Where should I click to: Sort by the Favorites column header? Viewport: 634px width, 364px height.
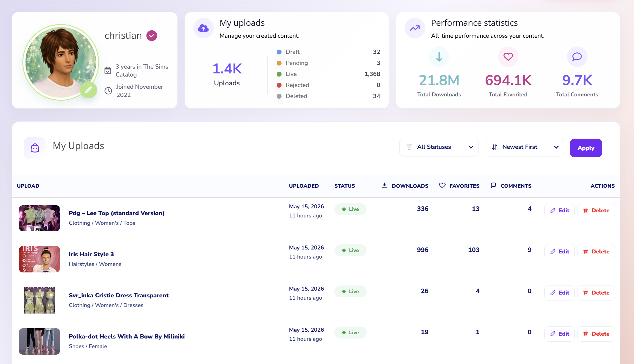click(459, 186)
